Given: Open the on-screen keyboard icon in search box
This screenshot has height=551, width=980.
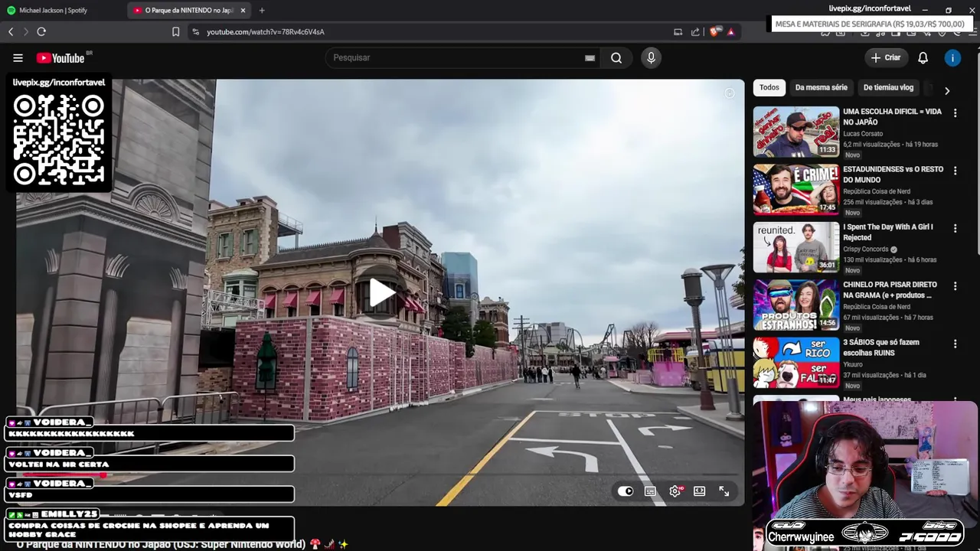Looking at the screenshot, I should coord(590,57).
